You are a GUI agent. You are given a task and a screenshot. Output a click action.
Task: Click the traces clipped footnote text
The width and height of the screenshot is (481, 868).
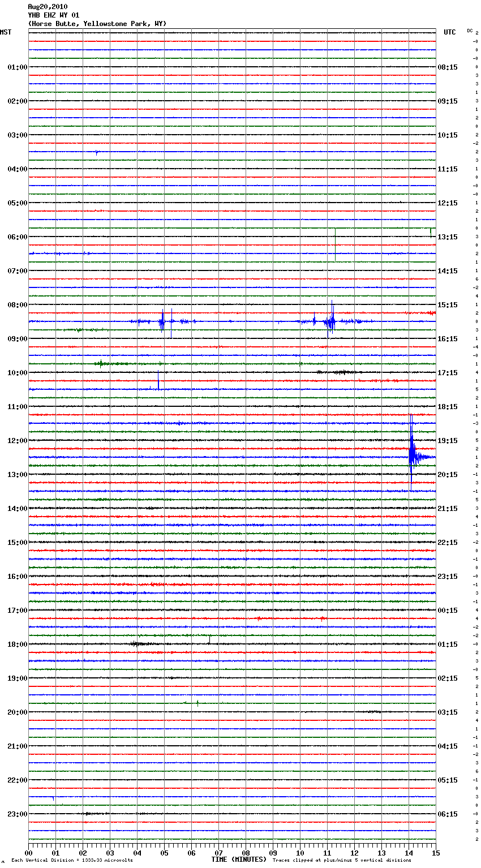click(x=342, y=860)
